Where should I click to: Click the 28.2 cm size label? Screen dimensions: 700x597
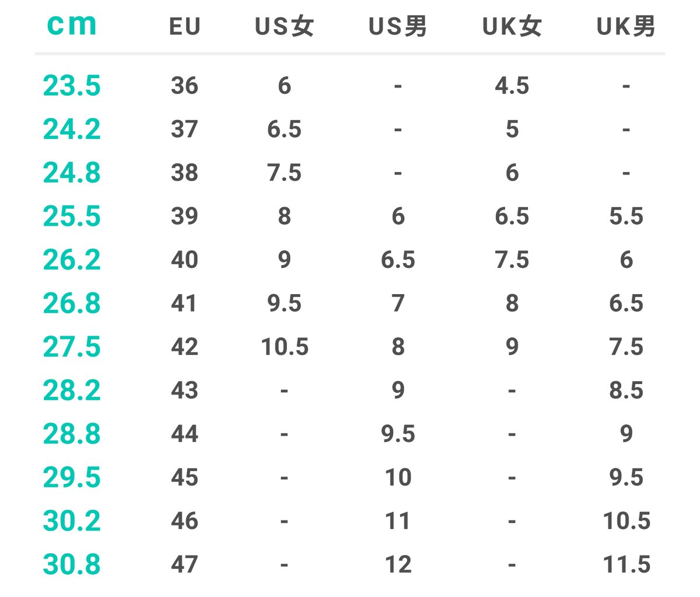coord(72,390)
